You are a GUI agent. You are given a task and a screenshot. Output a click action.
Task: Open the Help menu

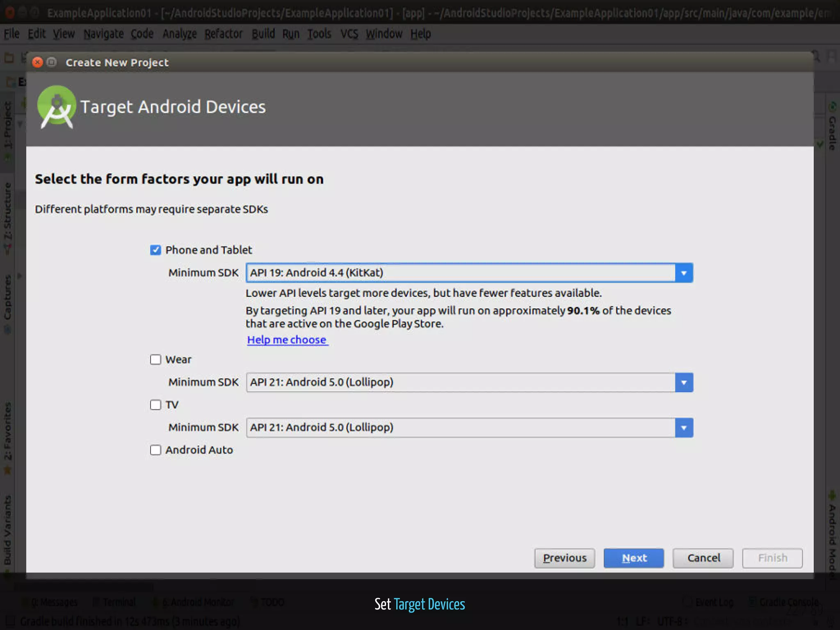click(421, 34)
